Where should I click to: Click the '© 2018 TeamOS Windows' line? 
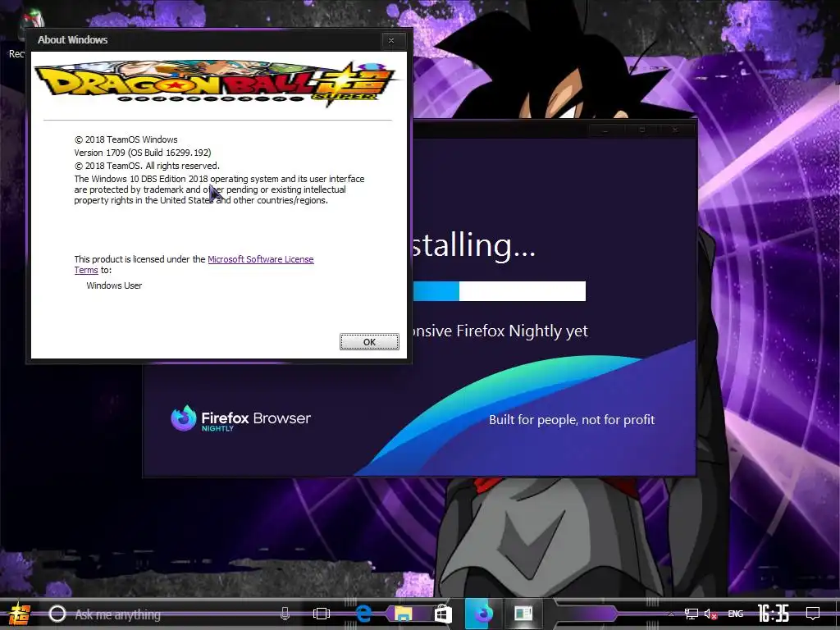pyautogui.click(x=126, y=139)
